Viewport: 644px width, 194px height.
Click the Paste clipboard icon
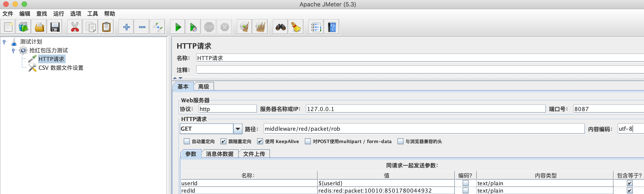coord(106,27)
